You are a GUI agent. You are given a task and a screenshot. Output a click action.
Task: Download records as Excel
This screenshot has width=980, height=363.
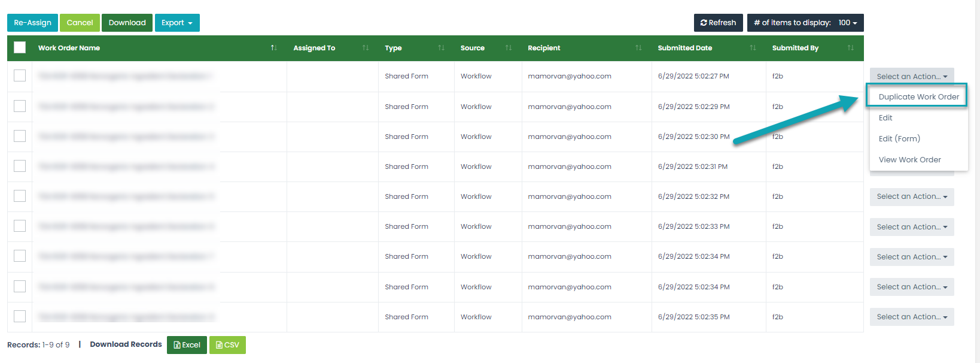click(187, 345)
